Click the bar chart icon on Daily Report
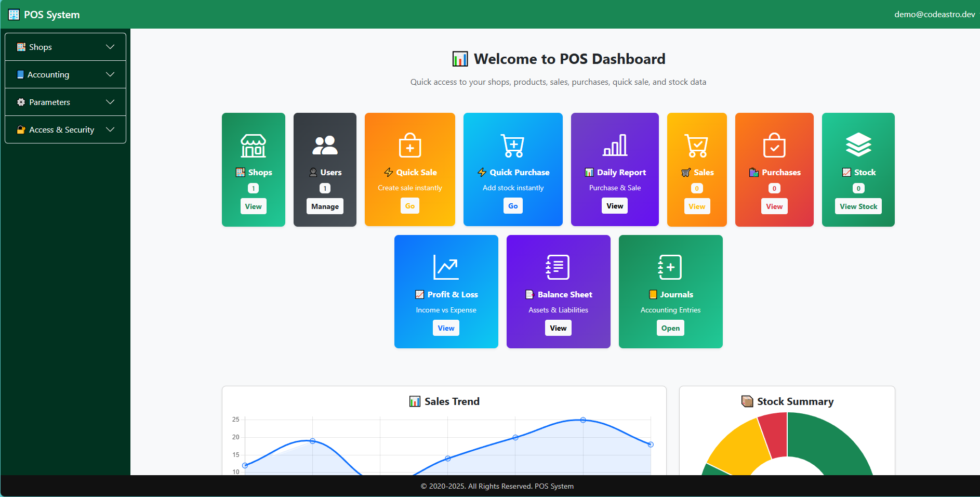This screenshot has width=980, height=497. pyautogui.click(x=615, y=146)
